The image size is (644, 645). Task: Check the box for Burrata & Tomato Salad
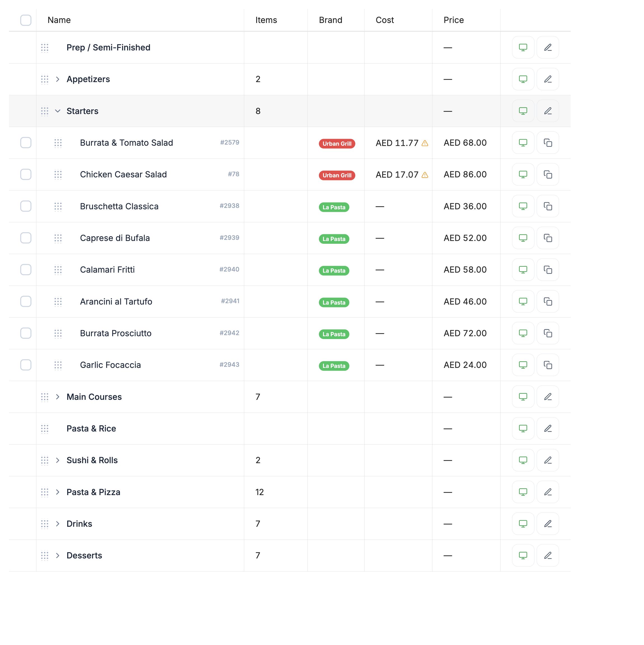[x=26, y=143]
